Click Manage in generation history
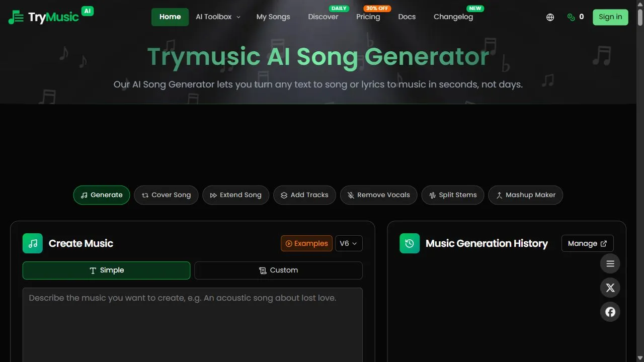Image resolution: width=644 pixels, height=362 pixels. tap(587, 243)
